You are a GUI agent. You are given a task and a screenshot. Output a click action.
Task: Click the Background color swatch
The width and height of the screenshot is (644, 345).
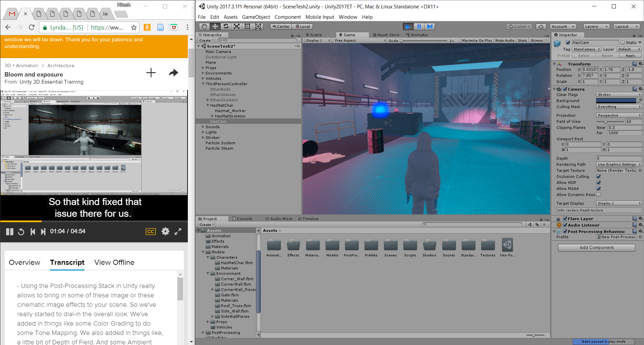[x=616, y=100]
